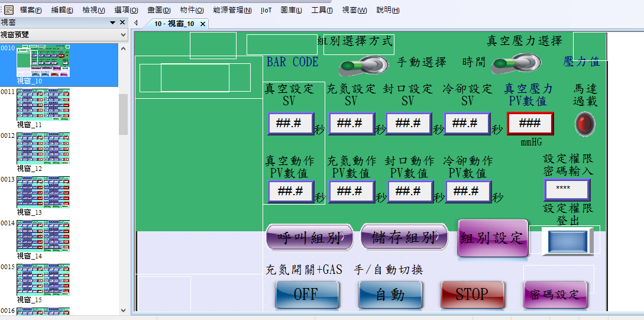Open the 能源管理 menu

(231, 10)
